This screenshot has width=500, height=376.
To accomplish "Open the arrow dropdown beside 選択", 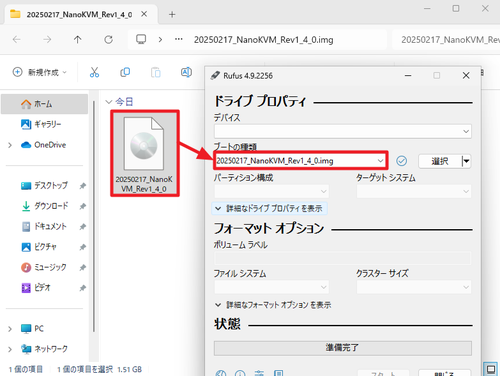I will pos(466,161).
